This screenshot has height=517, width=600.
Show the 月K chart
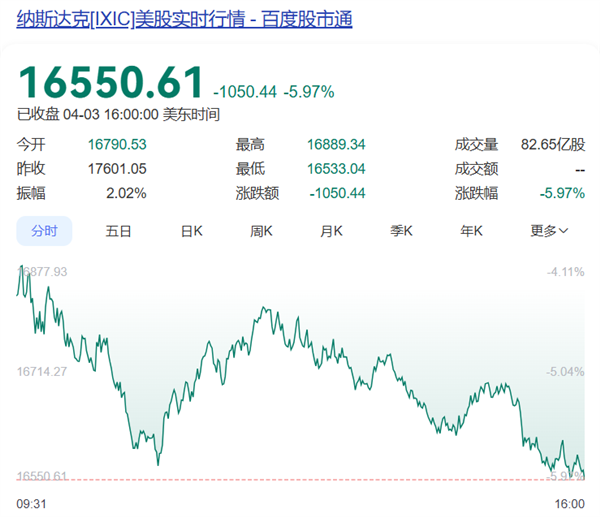[332, 231]
